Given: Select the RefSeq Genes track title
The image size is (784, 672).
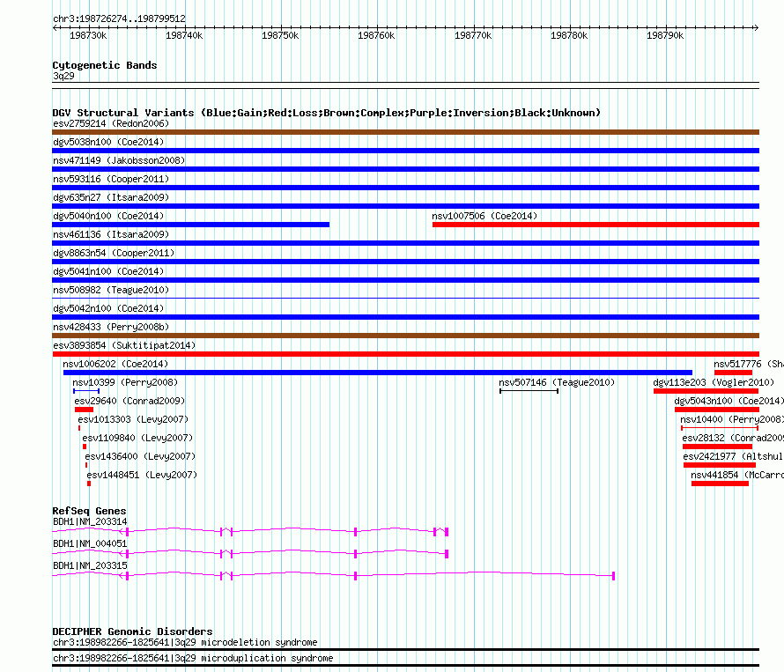Looking at the screenshot, I should click(x=89, y=511).
